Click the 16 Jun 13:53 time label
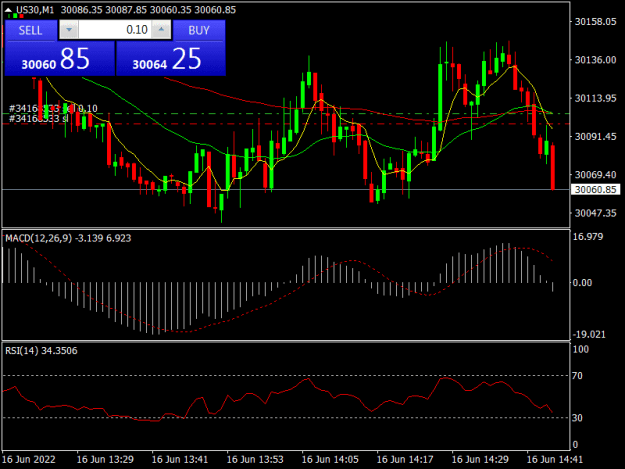This screenshot has width=625, height=469. pyautogui.click(x=255, y=459)
